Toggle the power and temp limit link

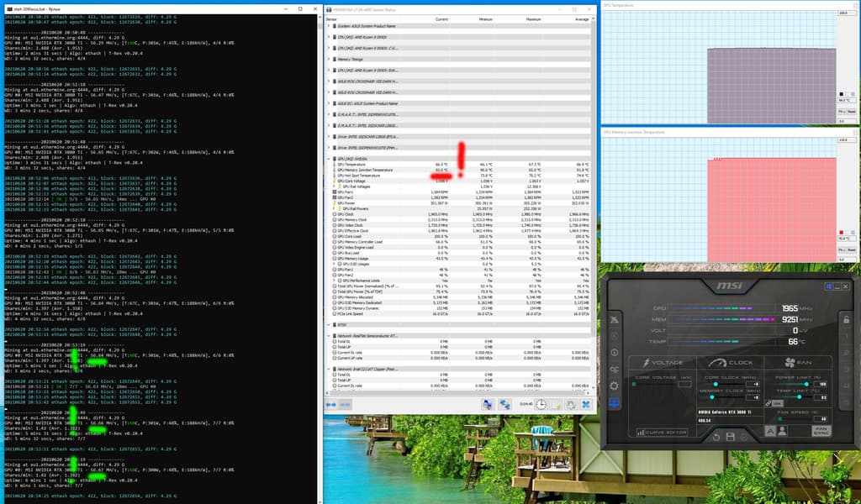point(768,403)
